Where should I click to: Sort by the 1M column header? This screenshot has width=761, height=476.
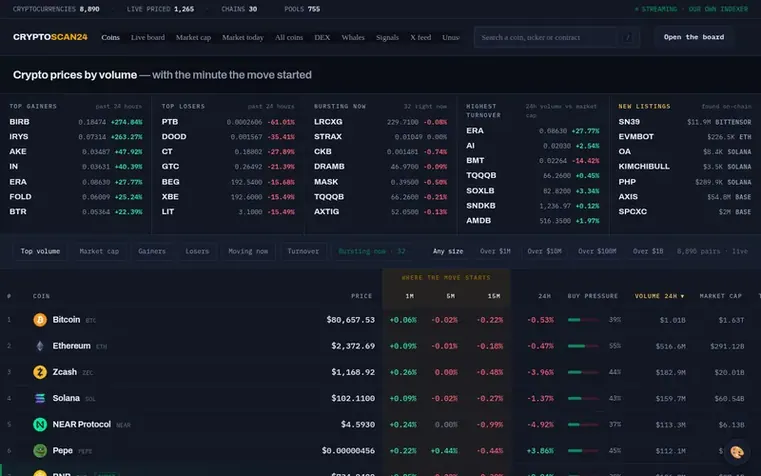pyautogui.click(x=410, y=296)
